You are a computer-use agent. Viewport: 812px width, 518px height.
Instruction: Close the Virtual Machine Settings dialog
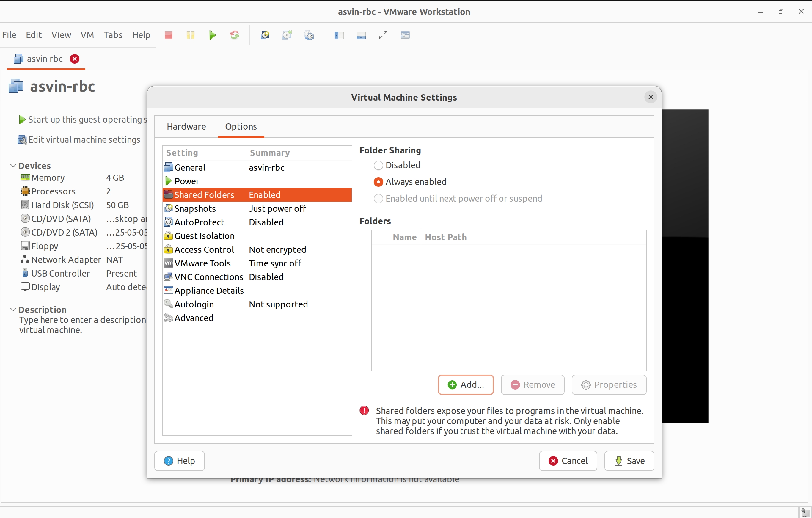pos(651,97)
